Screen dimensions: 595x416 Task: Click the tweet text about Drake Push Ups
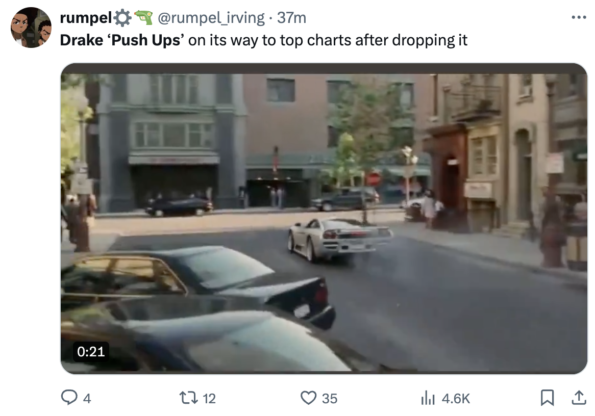[263, 40]
